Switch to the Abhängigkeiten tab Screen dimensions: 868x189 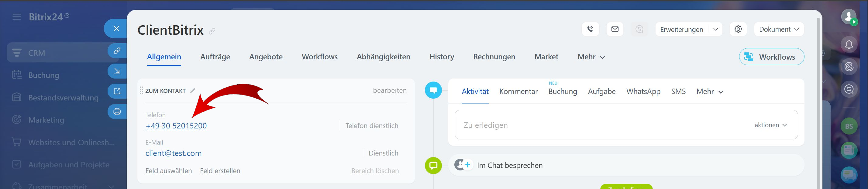(384, 57)
